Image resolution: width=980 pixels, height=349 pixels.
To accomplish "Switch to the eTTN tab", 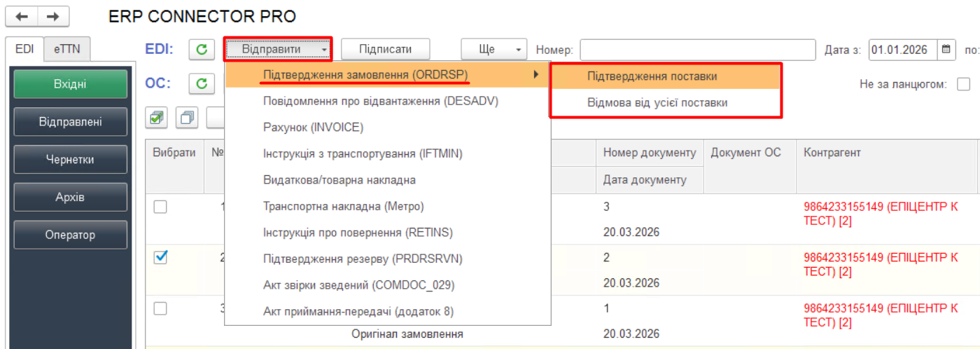I will [67, 50].
